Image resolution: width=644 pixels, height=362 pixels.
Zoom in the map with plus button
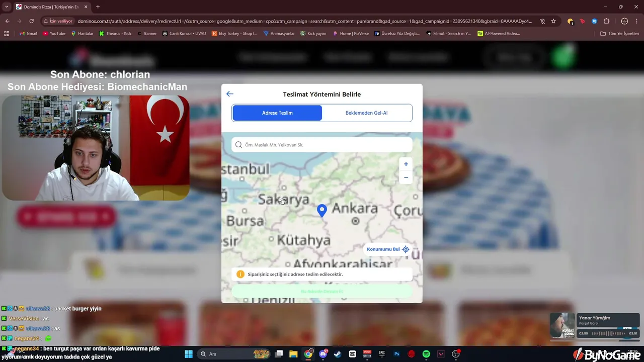pos(406,164)
